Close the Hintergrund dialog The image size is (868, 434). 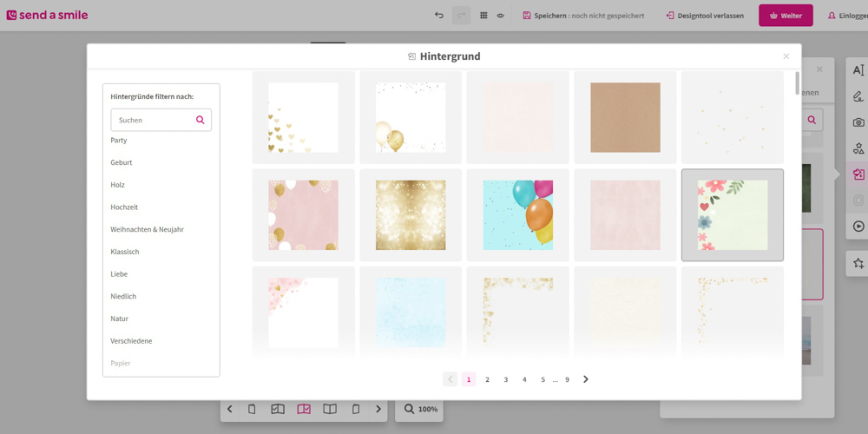(x=786, y=56)
